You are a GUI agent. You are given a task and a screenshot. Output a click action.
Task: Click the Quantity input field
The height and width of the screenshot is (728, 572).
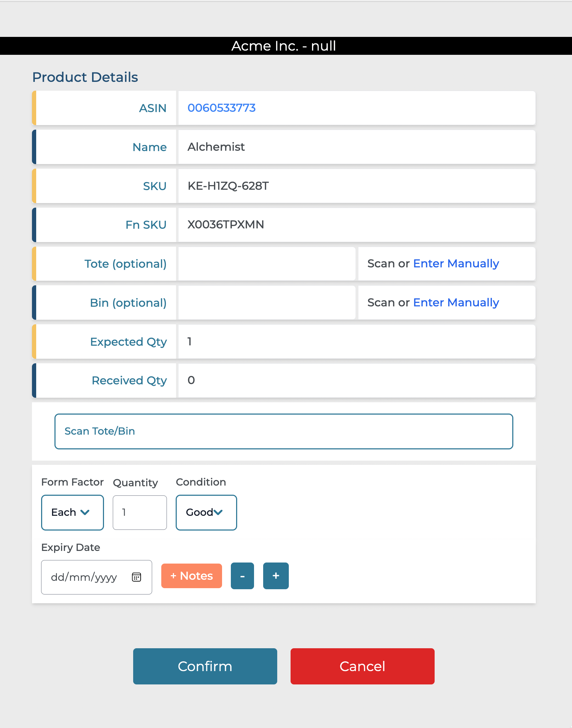(139, 512)
